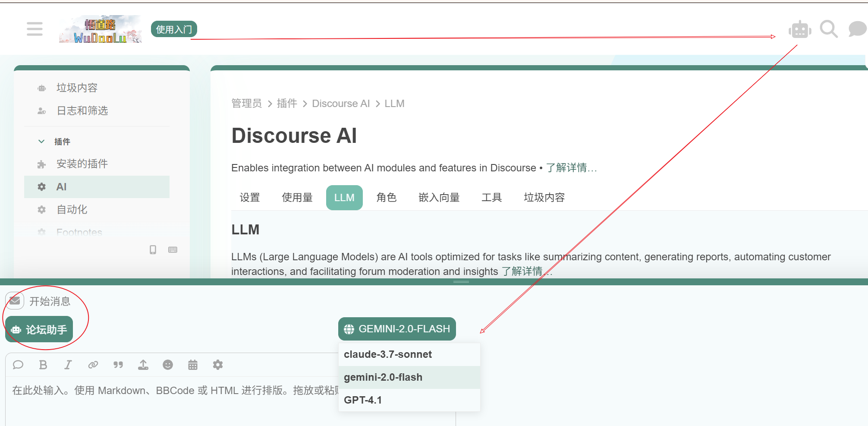Click the 使用入门 badge link

(174, 29)
